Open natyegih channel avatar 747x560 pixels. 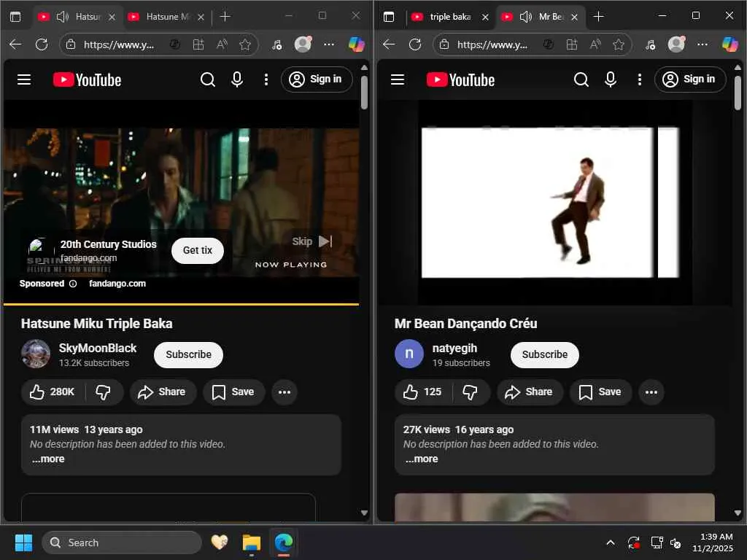pyautogui.click(x=409, y=354)
